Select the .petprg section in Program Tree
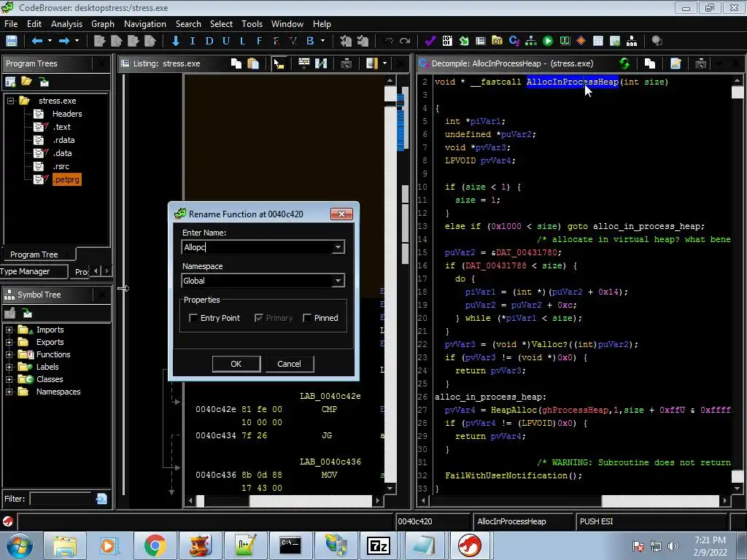This screenshot has height=560, width=747. click(66, 179)
